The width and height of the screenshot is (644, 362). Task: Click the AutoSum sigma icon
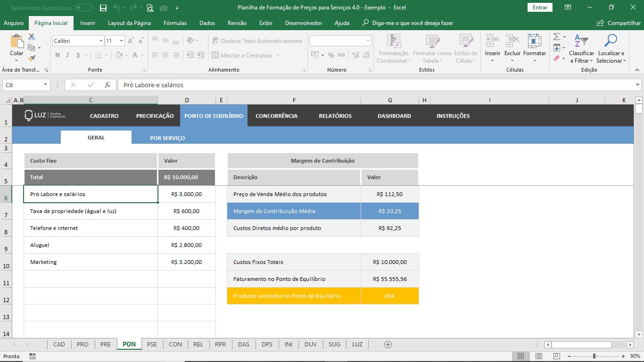[x=556, y=37]
